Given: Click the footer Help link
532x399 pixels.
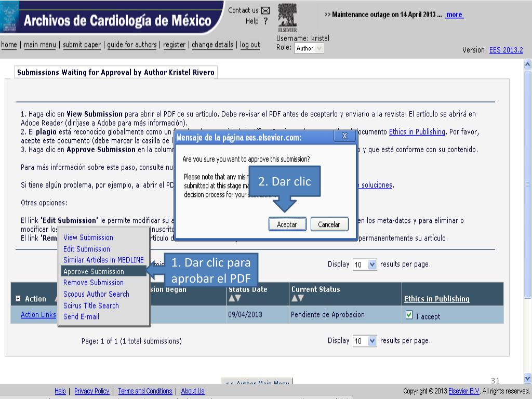Looking at the screenshot, I should click(x=60, y=391).
